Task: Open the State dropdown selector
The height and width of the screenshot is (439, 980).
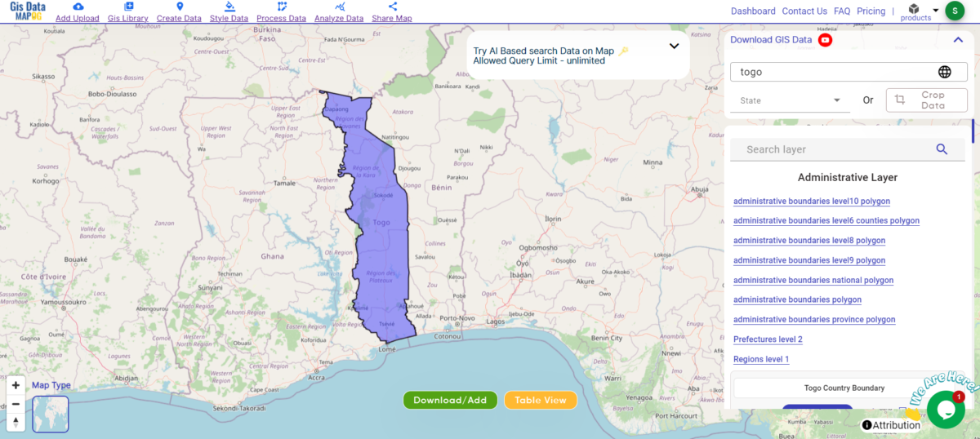Action: [789, 100]
